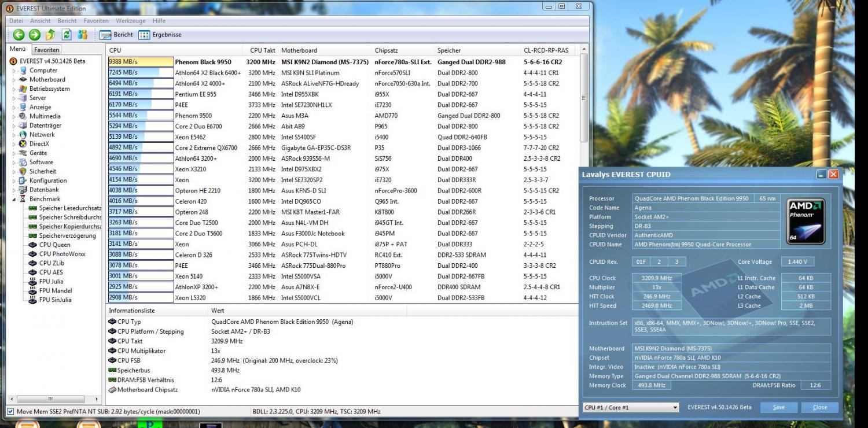Expand the Computer tree node
Screen dimensions: 868x428
click(14, 71)
